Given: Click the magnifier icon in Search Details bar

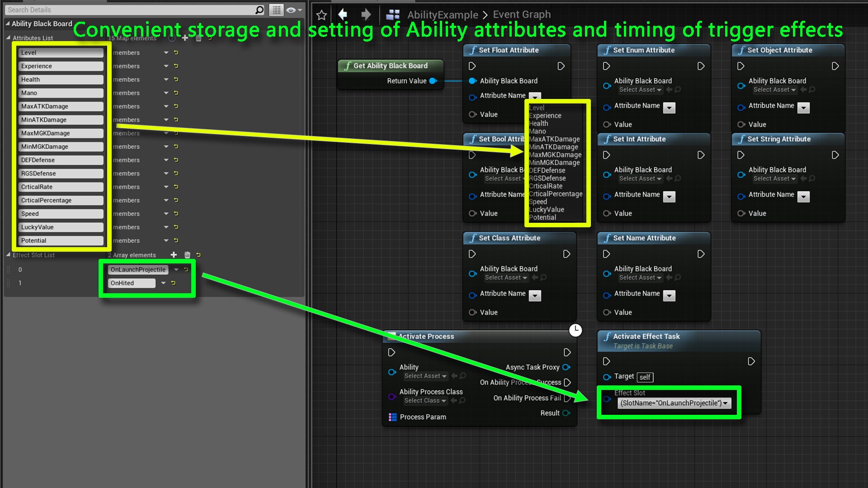Looking at the screenshot, I should [x=258, y=9].
